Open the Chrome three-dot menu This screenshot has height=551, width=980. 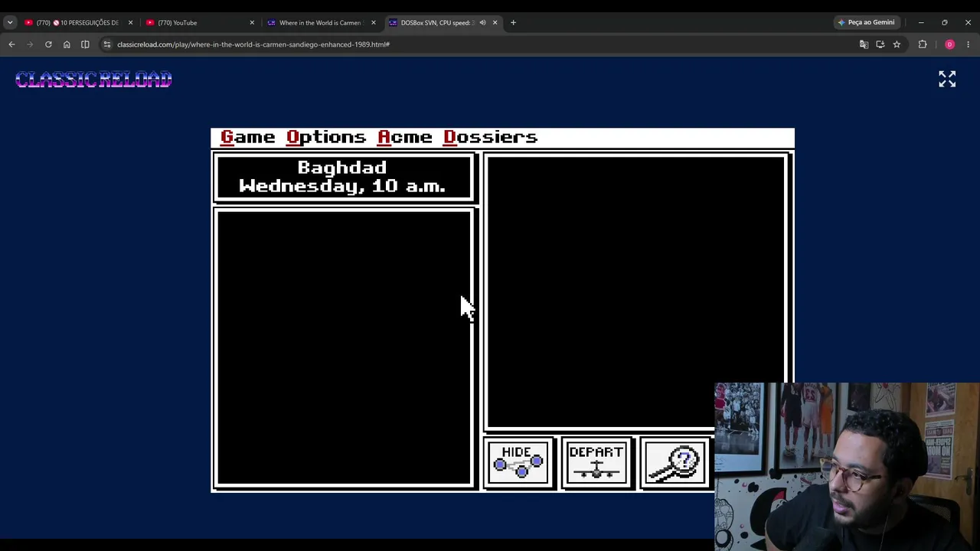click(x=968, y=44)
